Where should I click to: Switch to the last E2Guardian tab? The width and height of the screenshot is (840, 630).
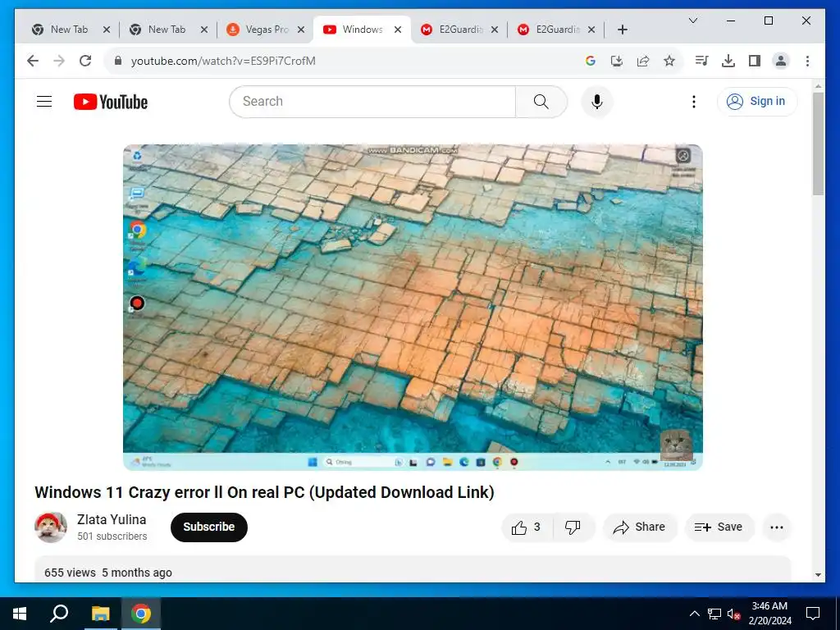(557, 30)
